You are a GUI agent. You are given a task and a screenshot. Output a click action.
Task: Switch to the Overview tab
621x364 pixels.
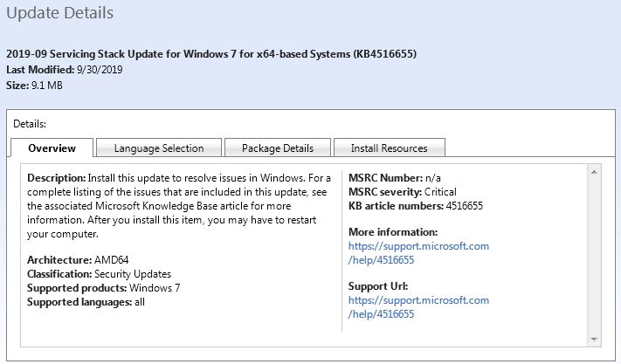[52, 148]
